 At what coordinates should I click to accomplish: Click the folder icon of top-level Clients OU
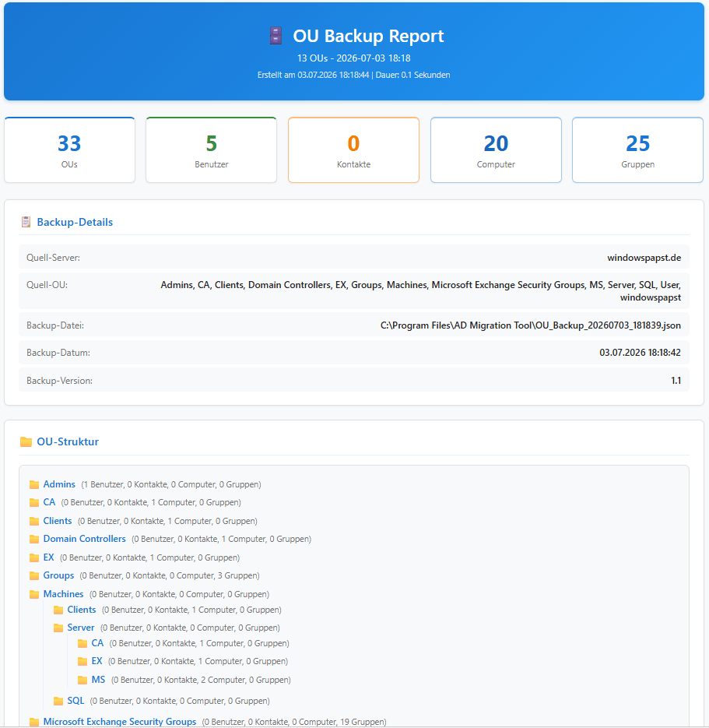click(x=34, y=521)
